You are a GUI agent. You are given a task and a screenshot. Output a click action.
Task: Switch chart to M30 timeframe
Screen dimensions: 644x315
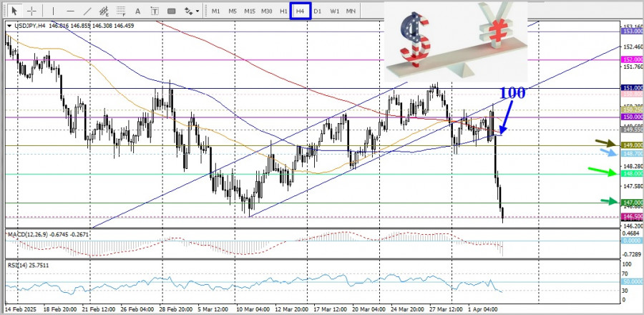[267, 11]
